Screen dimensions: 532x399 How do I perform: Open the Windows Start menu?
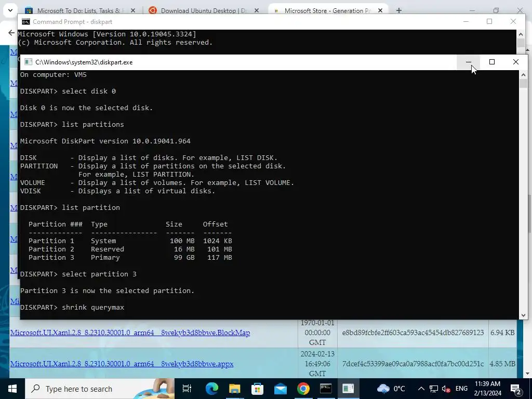click(12, 389)
